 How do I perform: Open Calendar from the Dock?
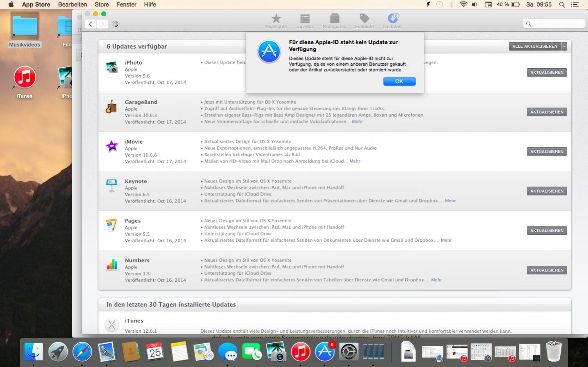[x=155, y=351]
